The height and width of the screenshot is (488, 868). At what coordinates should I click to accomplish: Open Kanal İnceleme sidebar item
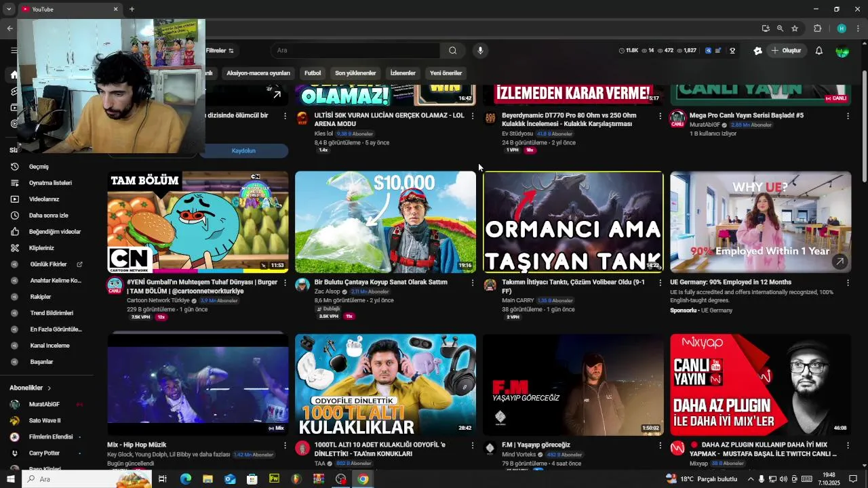(49, 346)
